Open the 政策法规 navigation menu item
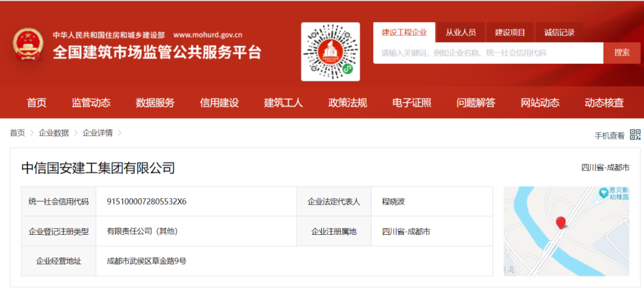This screenshot has height=289, width=644. pyautogui.click(x=348, y=102)
